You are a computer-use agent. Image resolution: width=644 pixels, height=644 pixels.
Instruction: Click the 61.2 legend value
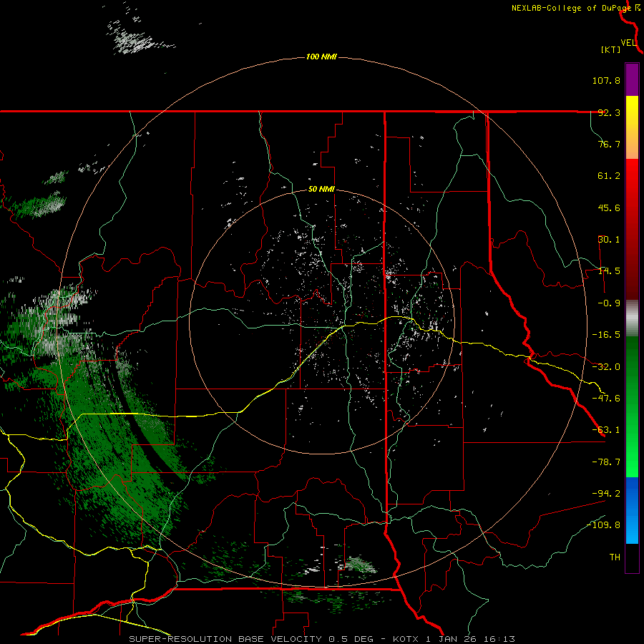(x=609, y=176)
